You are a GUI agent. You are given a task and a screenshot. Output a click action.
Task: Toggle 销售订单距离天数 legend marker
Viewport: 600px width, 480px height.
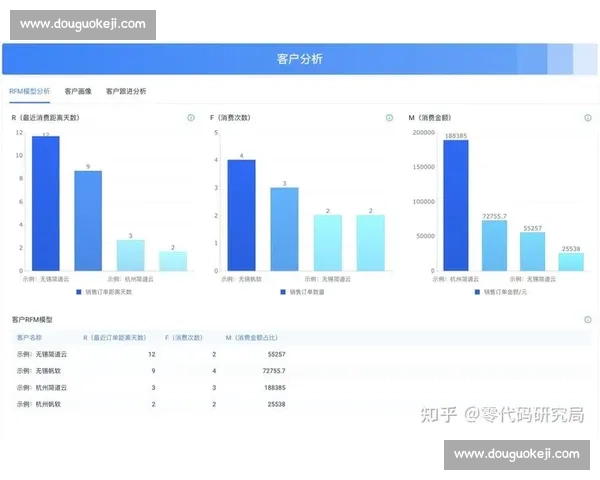[x=78, y=292]
